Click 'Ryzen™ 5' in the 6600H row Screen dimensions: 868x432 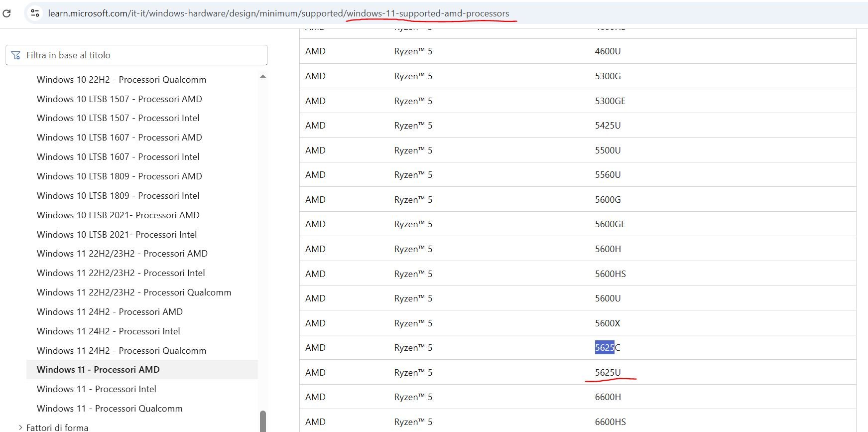pos(413,397)
